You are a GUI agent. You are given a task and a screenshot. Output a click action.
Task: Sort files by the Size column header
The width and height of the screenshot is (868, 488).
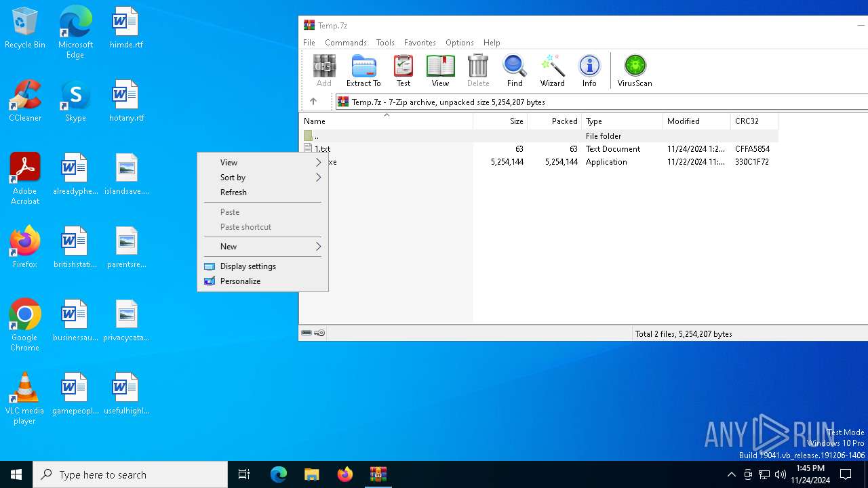[500, 121]
